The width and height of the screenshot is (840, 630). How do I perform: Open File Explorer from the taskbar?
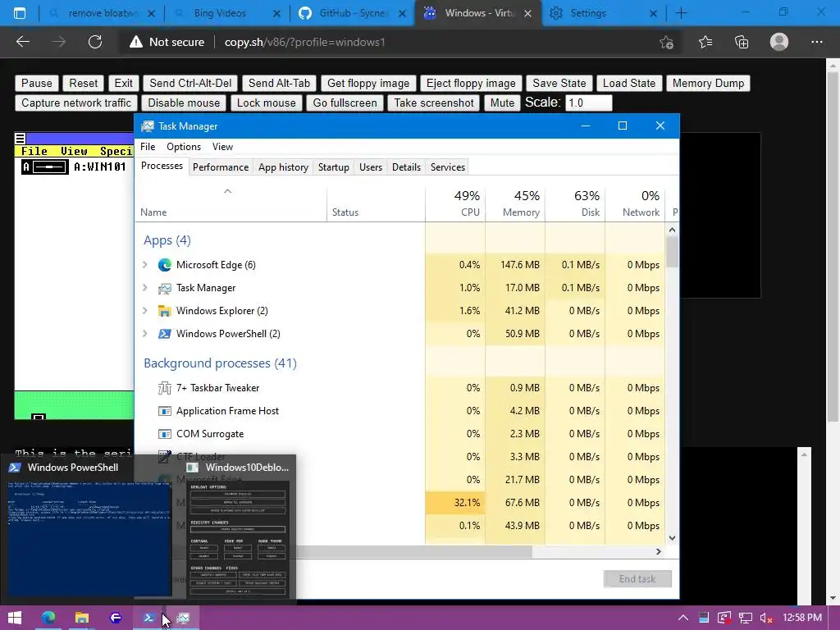click(x=81, y=618)
